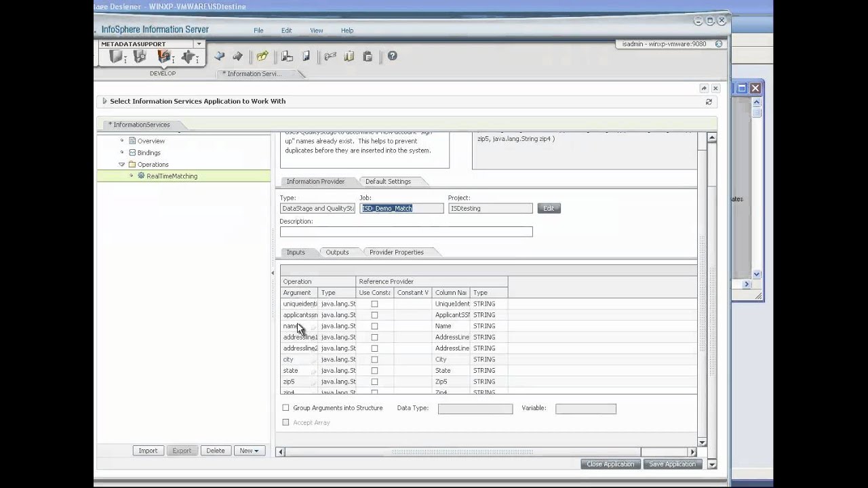
Task: Toggle Use Constant for addressline1 row
Action: 374,337
